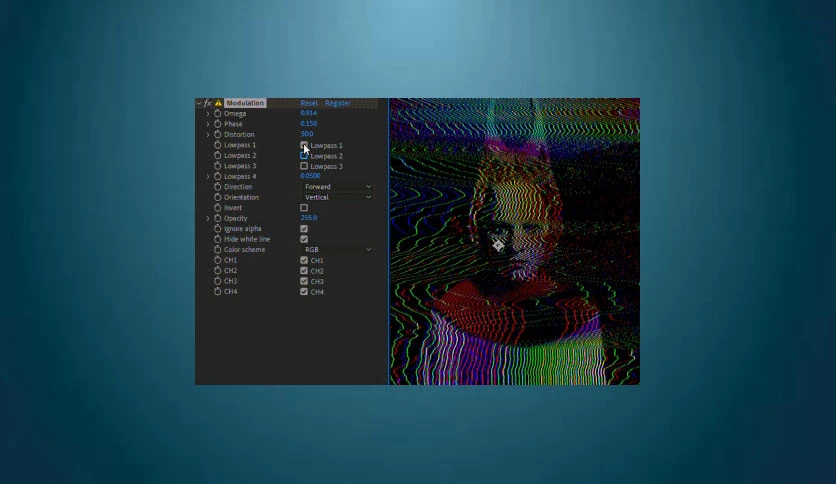Screen dimensions: 836x484
Task: Expand the Lowpass 4 property
Action: [208, 176]
